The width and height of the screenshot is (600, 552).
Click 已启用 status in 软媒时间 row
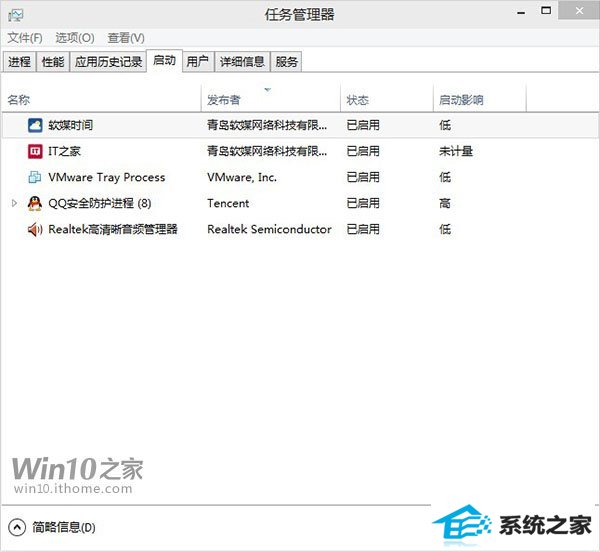[363, 125]
